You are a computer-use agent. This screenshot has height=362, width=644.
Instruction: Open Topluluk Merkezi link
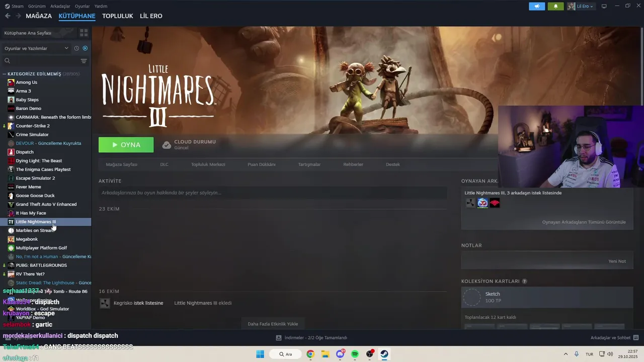pos(208,164)
